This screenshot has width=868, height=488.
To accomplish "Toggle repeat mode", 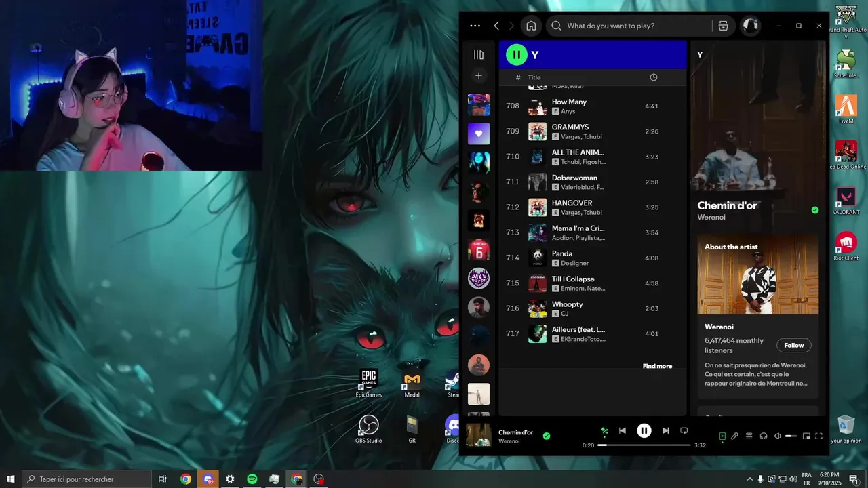I will coord(684,430).
